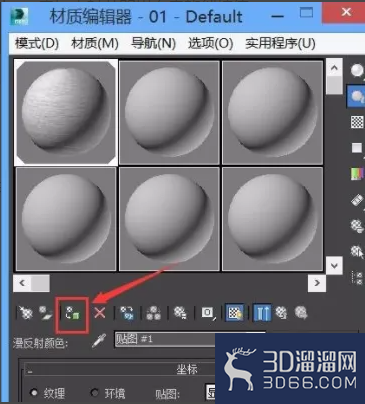Select bottom-middle material sample slot
The height and width of the screenshot is (404, 365).
pyautogui.click(x=169, y=219)
